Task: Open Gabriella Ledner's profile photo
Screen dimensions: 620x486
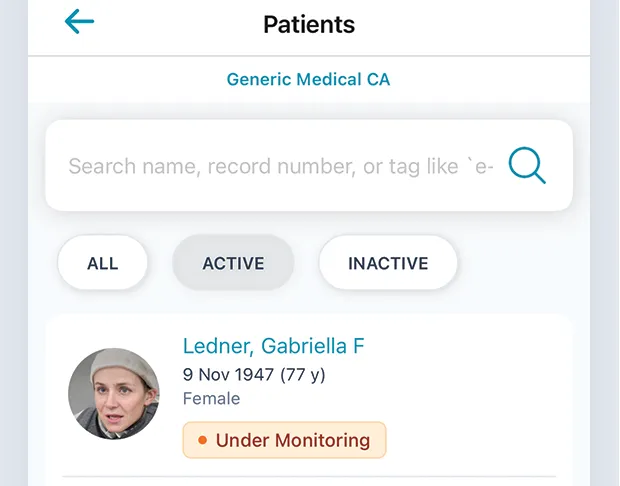Action: click(114, 394)
